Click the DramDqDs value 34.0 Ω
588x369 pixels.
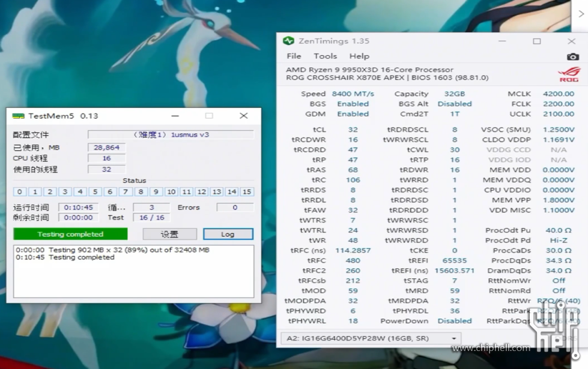coord(559,271)
